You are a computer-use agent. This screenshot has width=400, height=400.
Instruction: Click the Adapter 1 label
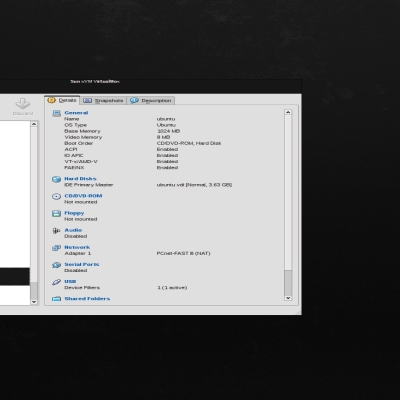tap(78, 253)
